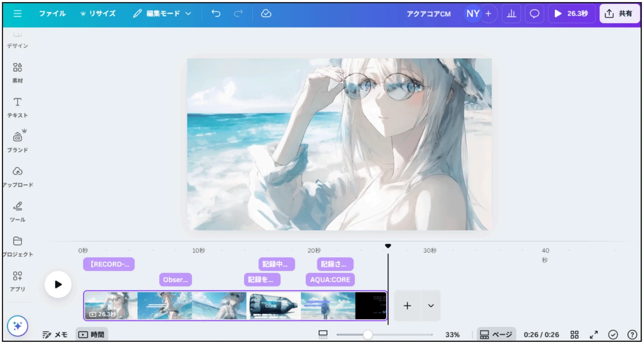The width and height of the screenshot is (644, 344).
Task: Open the メモ notes panel
Action: [x=55, y=335]
